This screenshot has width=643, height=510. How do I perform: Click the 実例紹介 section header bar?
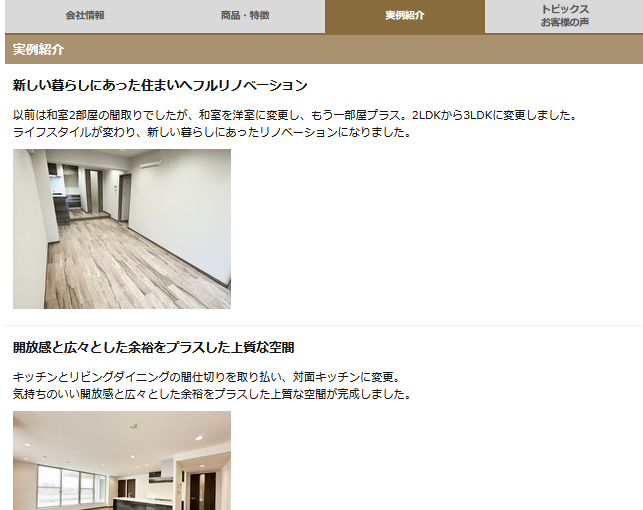pyautogui.click(x=324, y=49)
